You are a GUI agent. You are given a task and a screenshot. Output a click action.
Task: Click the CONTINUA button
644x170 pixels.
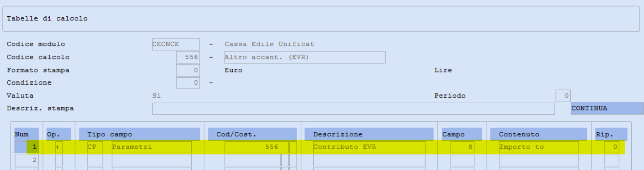[607, 108]
